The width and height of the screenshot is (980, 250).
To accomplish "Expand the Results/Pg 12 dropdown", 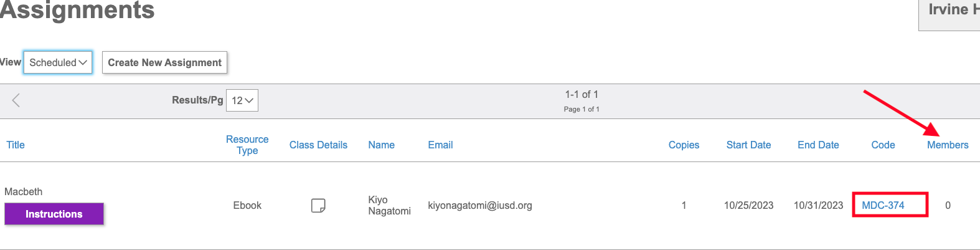I will [x=242, y=100].
